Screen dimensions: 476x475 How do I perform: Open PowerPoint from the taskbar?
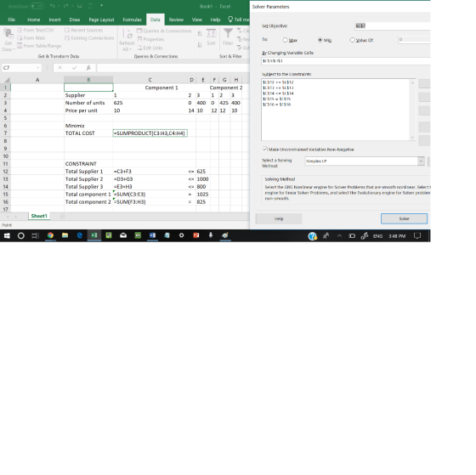click(196, 235)
